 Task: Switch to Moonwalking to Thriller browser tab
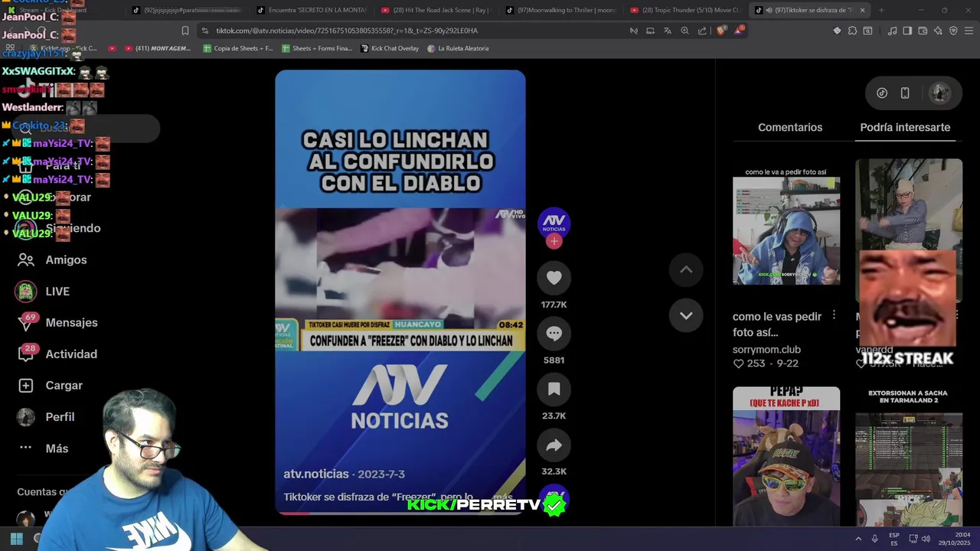click(561, 10)
